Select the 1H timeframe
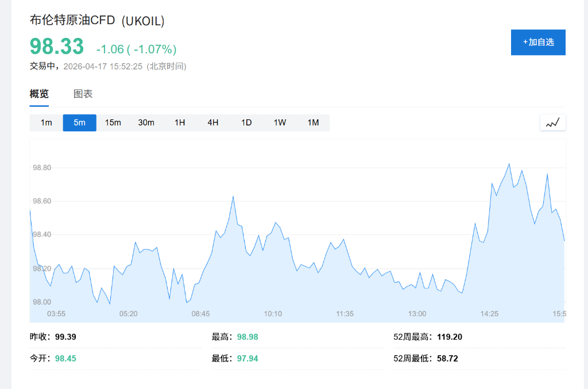Viewport: 588px width, 389px height. pos(179,122)
